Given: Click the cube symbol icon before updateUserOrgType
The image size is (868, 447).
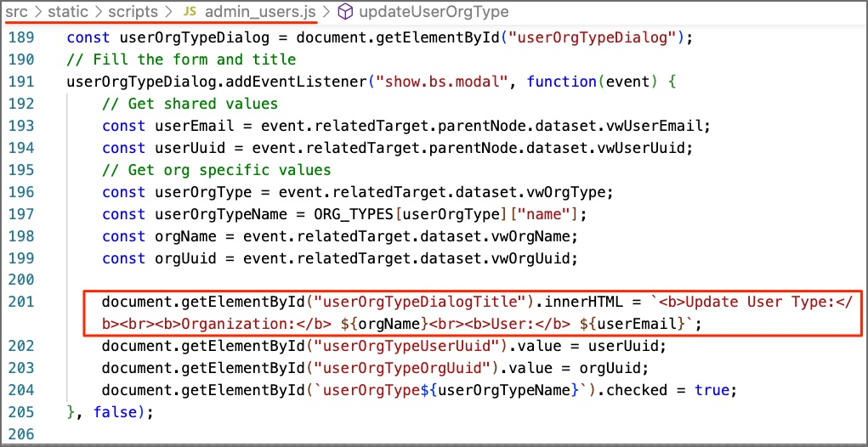Looking at the screenshot, I should [346, 12].
